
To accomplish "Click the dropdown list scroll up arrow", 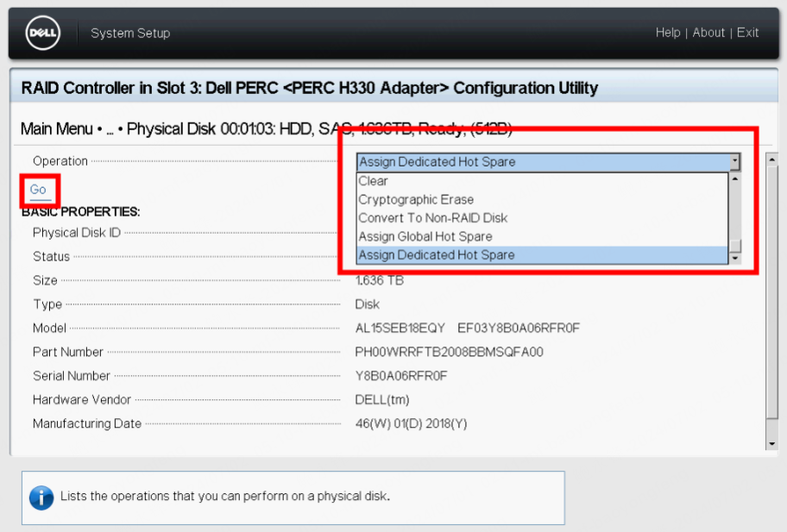I will click(735, 179).
